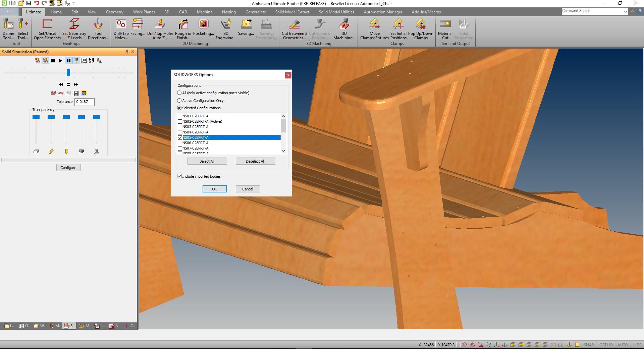644x349 pixels.
Task: Switch to the Work Planes tab
Action: (x=144, y=12)
